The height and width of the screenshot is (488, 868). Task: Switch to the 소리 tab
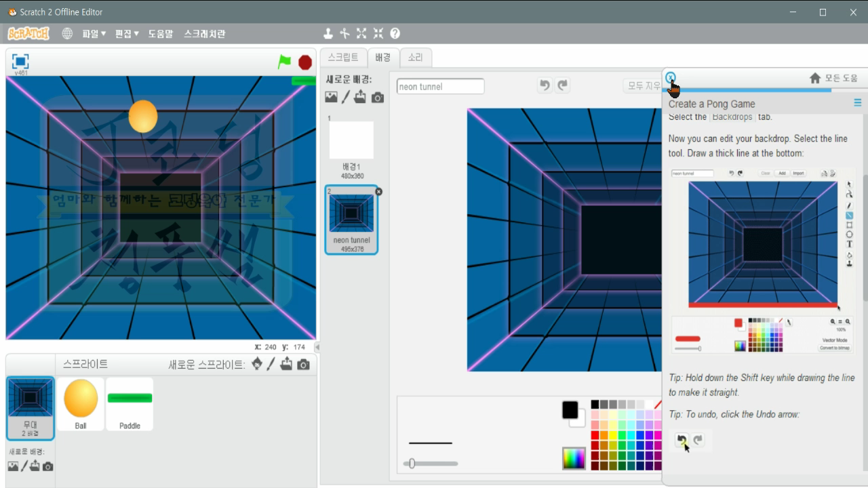415,58
